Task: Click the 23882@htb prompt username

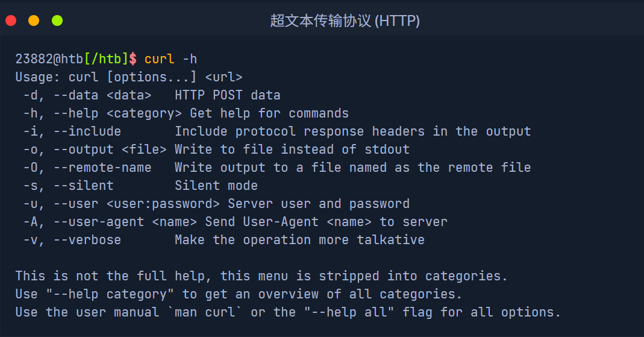Action: coord(49,59)
